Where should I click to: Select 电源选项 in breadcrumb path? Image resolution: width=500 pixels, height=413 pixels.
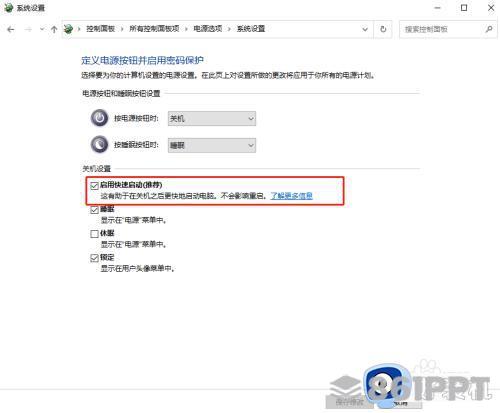pyautogui.click(x=208, y=29)
